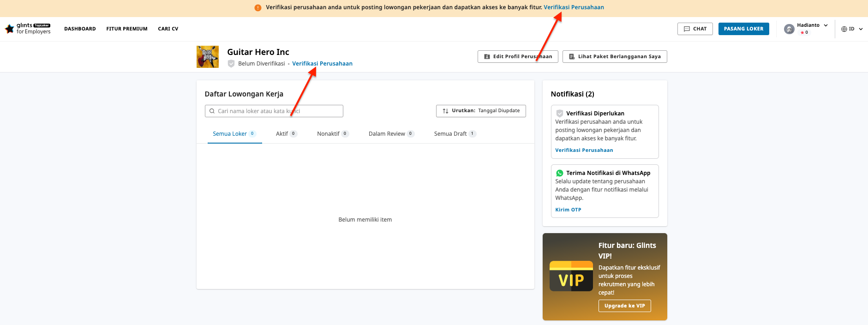Open the Guitar Hero Inc company logo
This screenshot has height=325, width=868.
click(208, 57)
